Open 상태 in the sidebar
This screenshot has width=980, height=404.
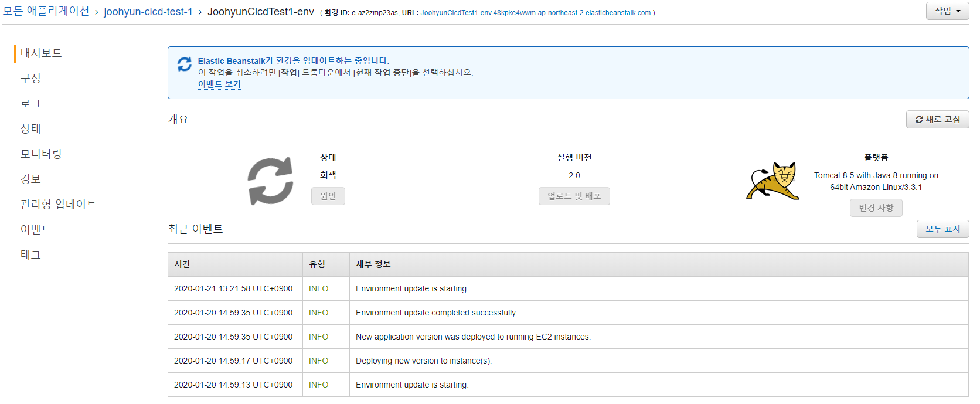point(30,129)
